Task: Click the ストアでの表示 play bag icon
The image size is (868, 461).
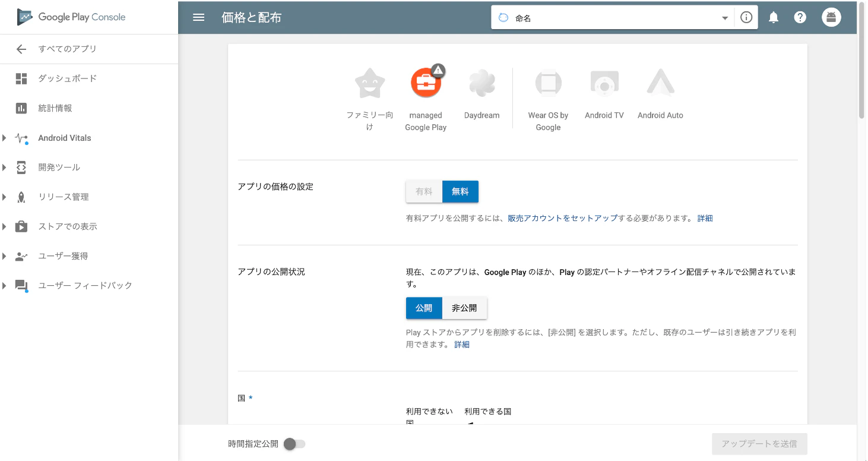Action: [x=21, y=226]
